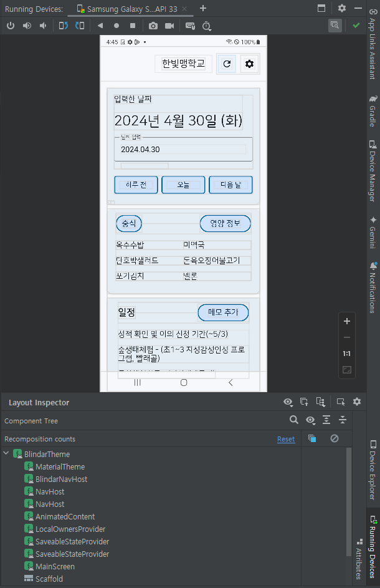Tap the 다음 날 button

230,185
